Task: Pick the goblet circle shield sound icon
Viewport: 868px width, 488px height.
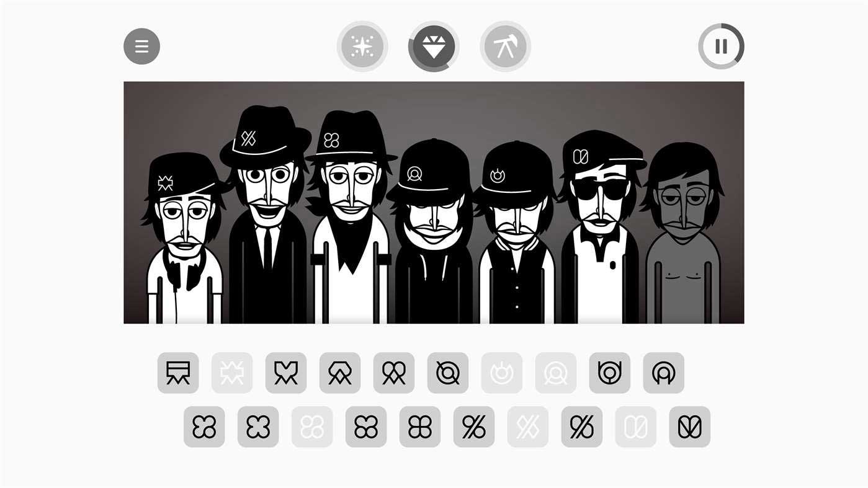Action: pyautogui.click(x=610, y=373)
